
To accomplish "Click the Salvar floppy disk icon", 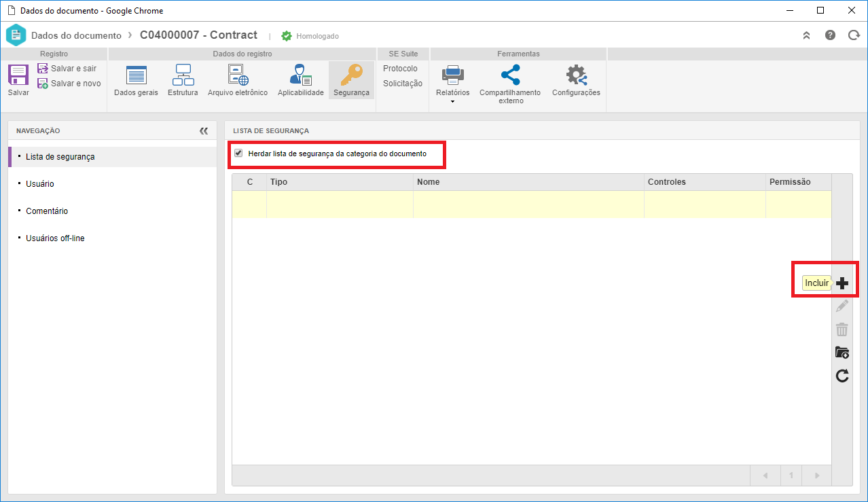I will pyautogui.click(x=18, y=74).
